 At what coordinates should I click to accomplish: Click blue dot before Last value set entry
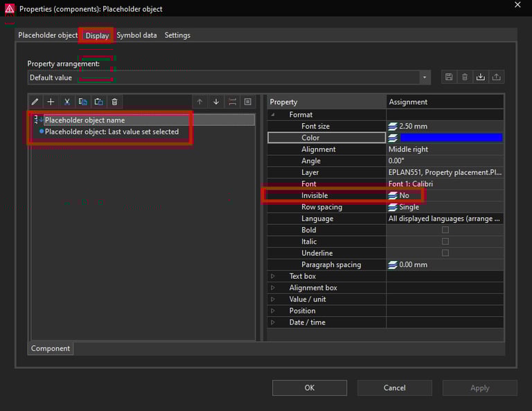tap(42, 131)
